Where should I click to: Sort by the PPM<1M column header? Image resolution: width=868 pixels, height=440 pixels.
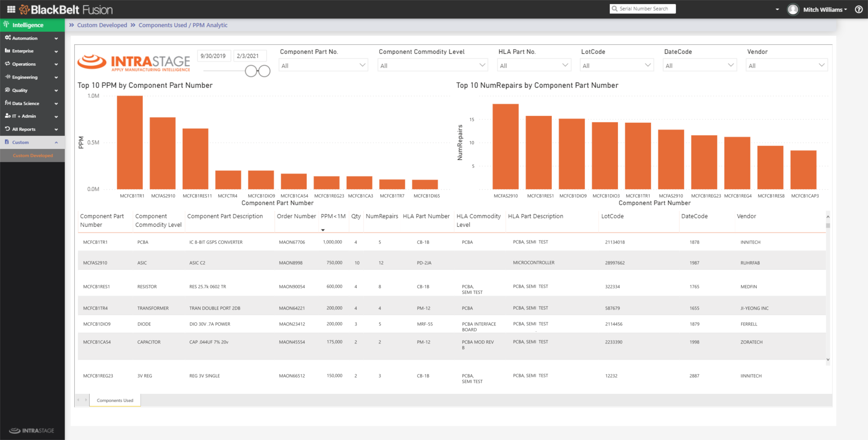[x=333, y=216]
